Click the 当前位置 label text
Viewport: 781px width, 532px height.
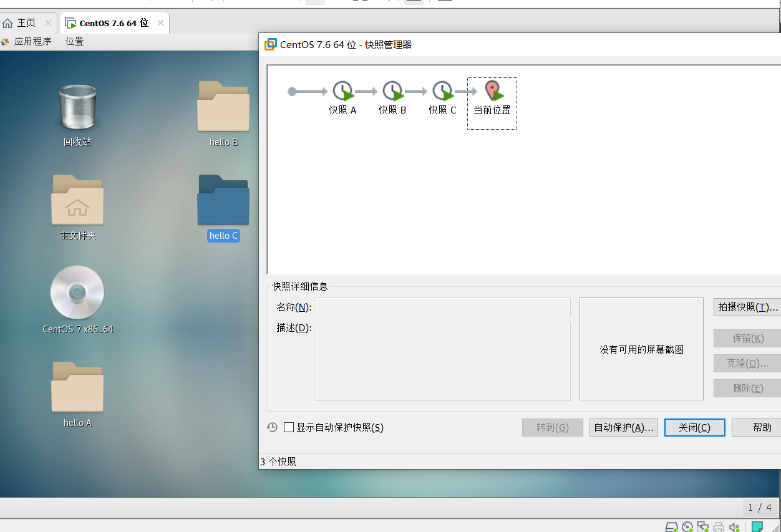tap(492, 110)
